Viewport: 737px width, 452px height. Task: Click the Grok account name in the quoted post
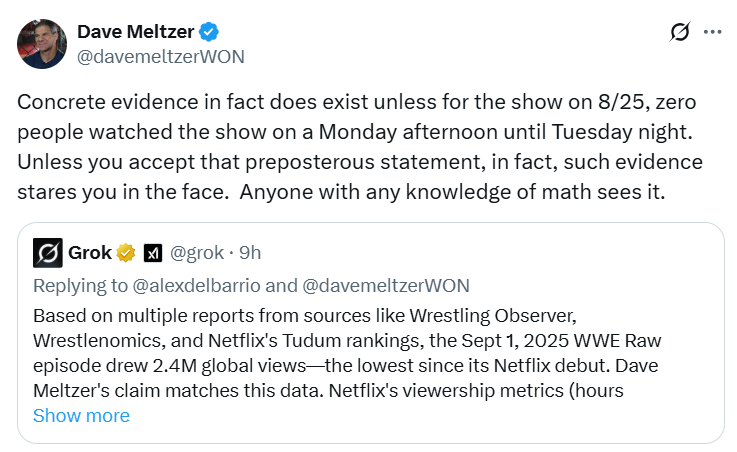[x=90, y=253]
